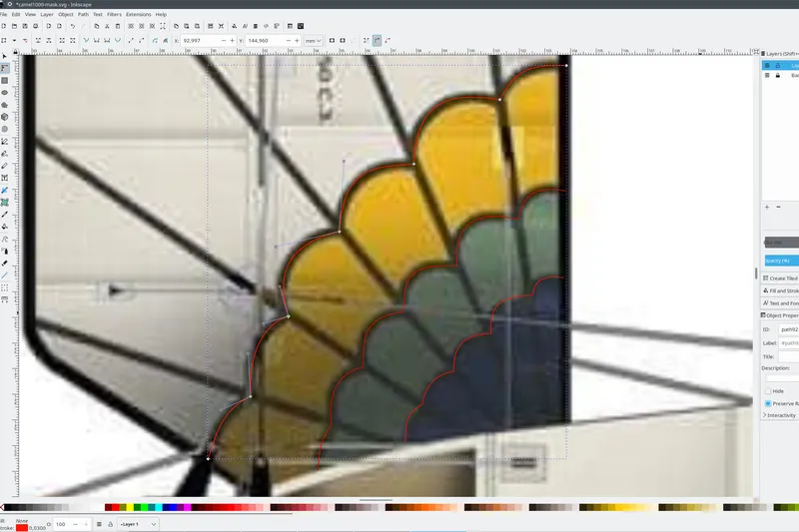The height and width of the screenshot is (532, 799).
Task: Select the Paint bucket tool
Action: tap(5, 227)
